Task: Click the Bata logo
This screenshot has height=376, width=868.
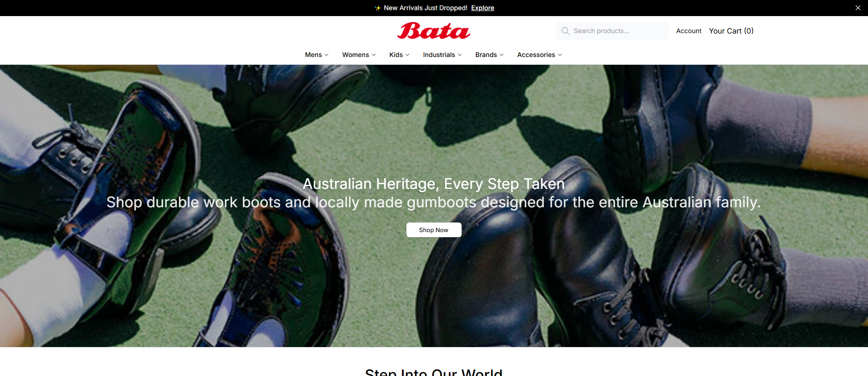Action: pyautogui.click(x=434, y=31)
